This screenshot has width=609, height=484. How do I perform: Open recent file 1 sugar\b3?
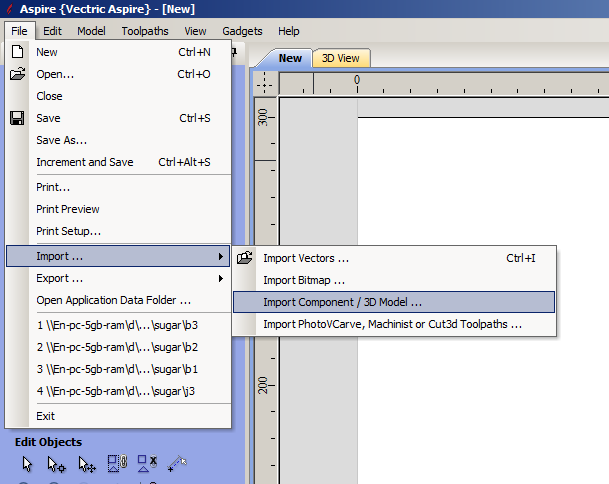118,325
